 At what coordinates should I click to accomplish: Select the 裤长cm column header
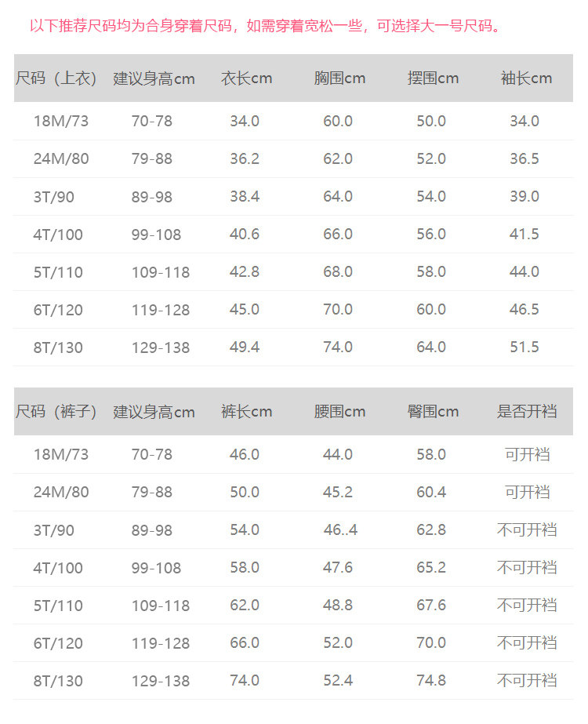click(245, 412)
